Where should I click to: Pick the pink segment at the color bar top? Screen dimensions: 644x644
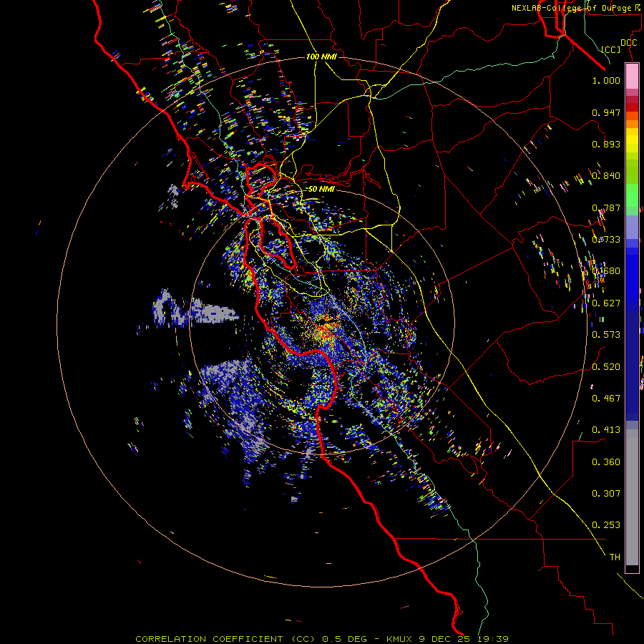[x=632, y=76]
